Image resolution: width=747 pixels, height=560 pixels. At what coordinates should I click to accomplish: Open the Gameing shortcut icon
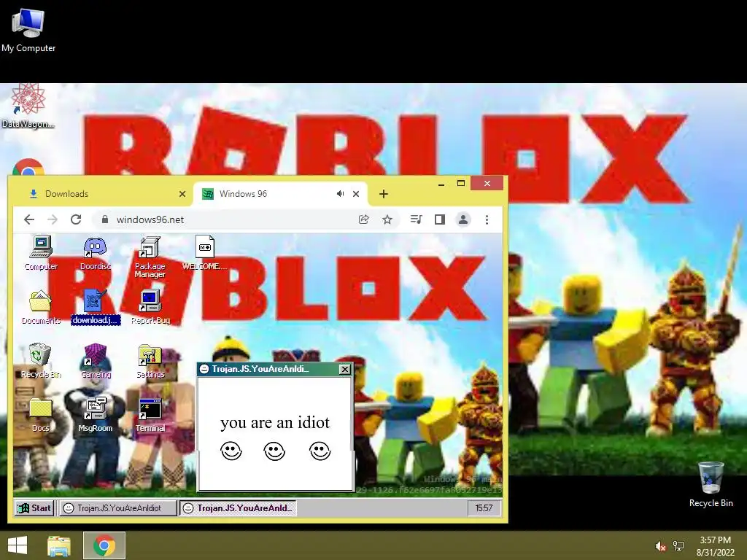[x=96, y=361]
